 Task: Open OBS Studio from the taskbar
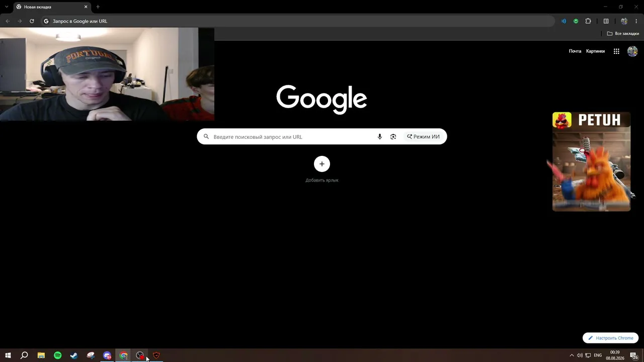coord(140,355)
